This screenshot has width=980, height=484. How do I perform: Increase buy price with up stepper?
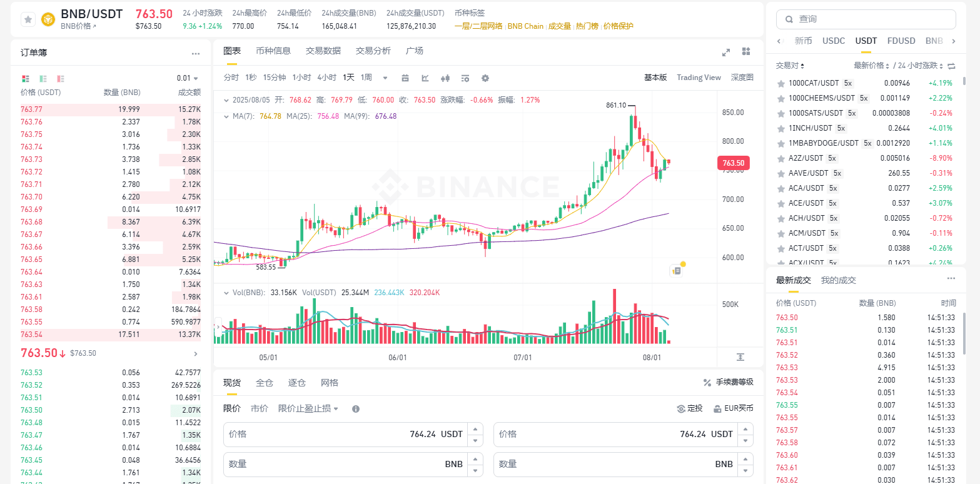coord(475,429)
